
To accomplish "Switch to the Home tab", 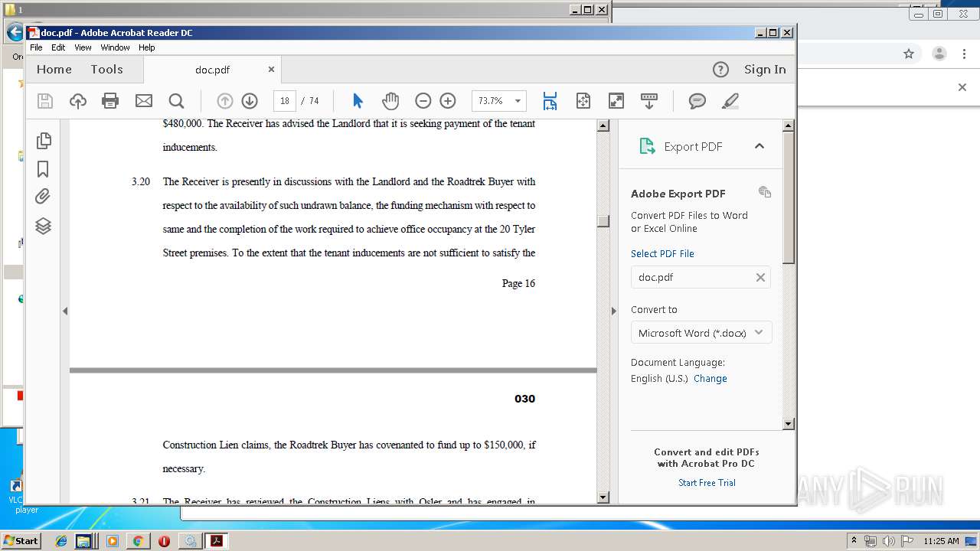I will click(54, 70).
